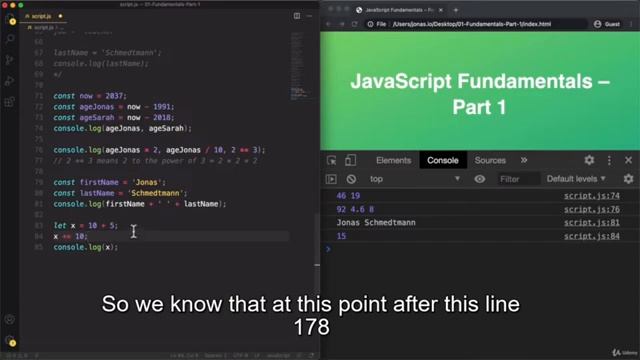Open the Accounts icon in VS Code activity bar
640x360 pixels.
click(x=10, y=320)
